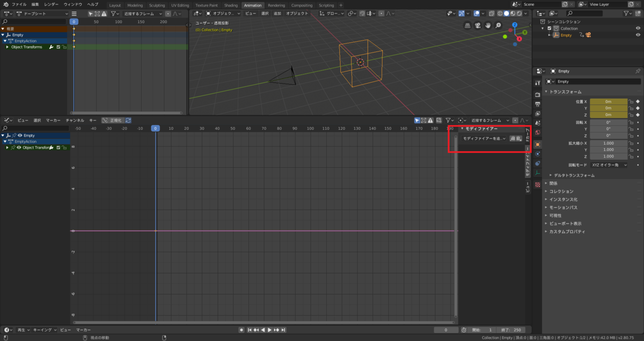This screenshot has height=341, width=644.
Task: Open the レンダー menu
Action: (52, 4)
